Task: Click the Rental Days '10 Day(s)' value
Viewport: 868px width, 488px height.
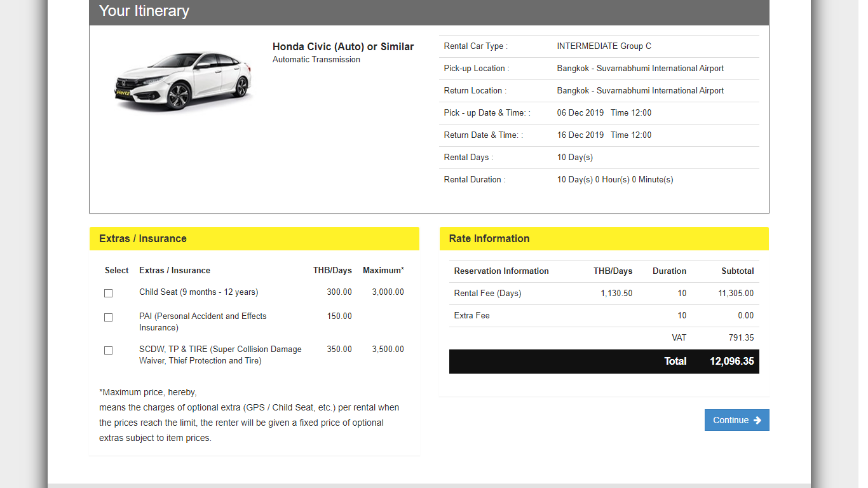Action: point(575,157)
